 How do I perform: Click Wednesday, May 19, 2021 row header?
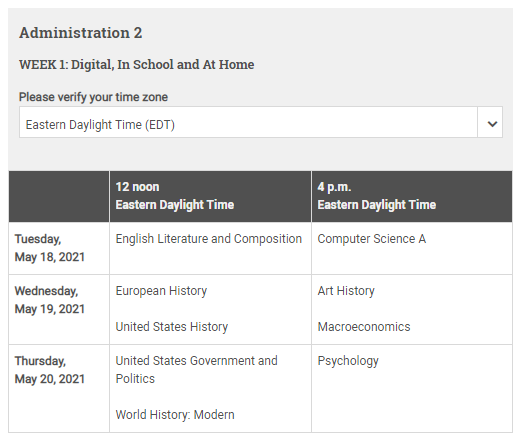(50, 300)
